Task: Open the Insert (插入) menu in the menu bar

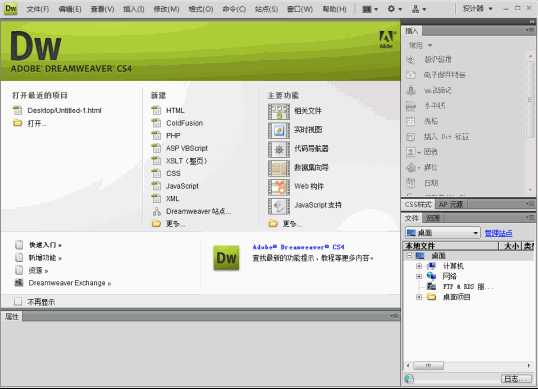Action: pos(134,9)
